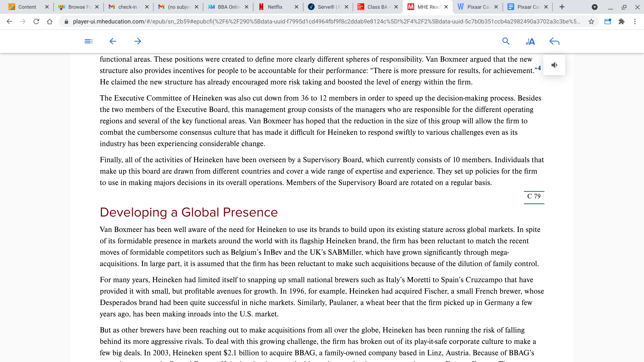The height and width of the screenshot is (362, 644).
Task: Open Chrome extensions puzzle icon
Action: point(622,21)
